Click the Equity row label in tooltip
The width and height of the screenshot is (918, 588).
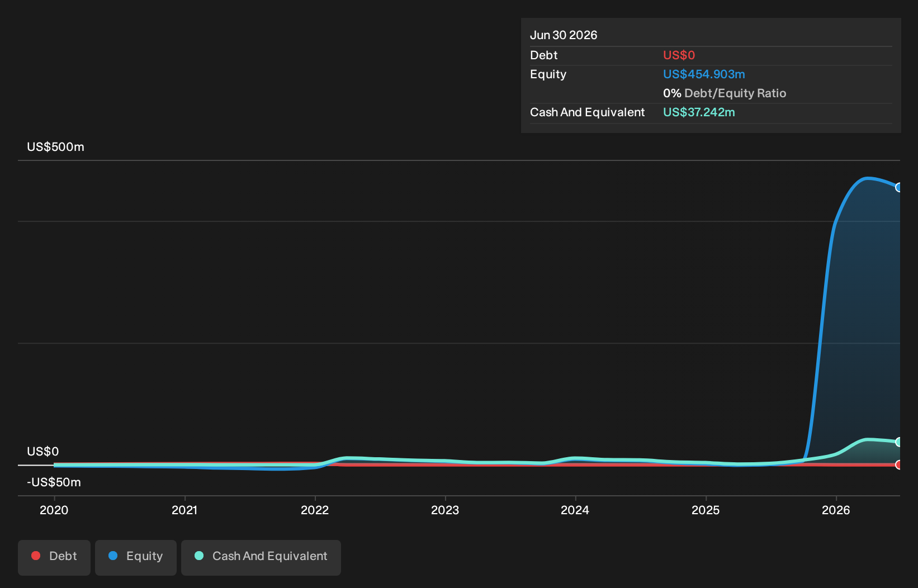point(548,74)
